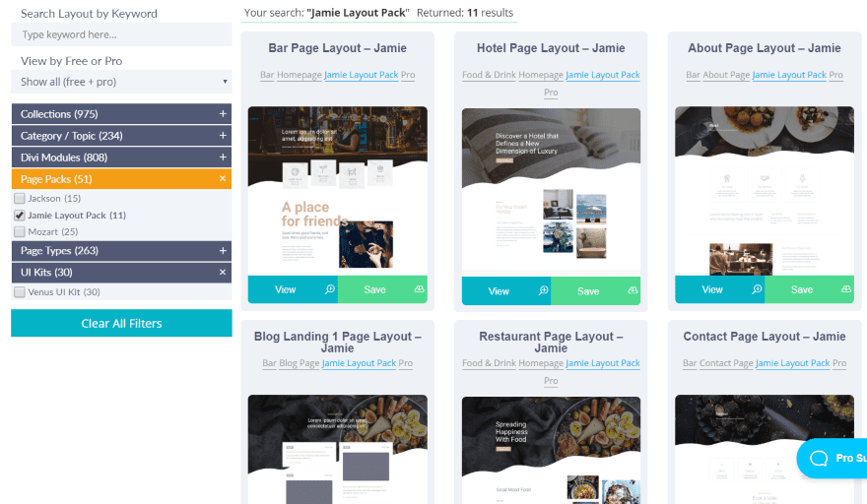Click Jamie Layout Pack link under Blog Landing
This screenshot has width=867, height=504.
point(359,363)
